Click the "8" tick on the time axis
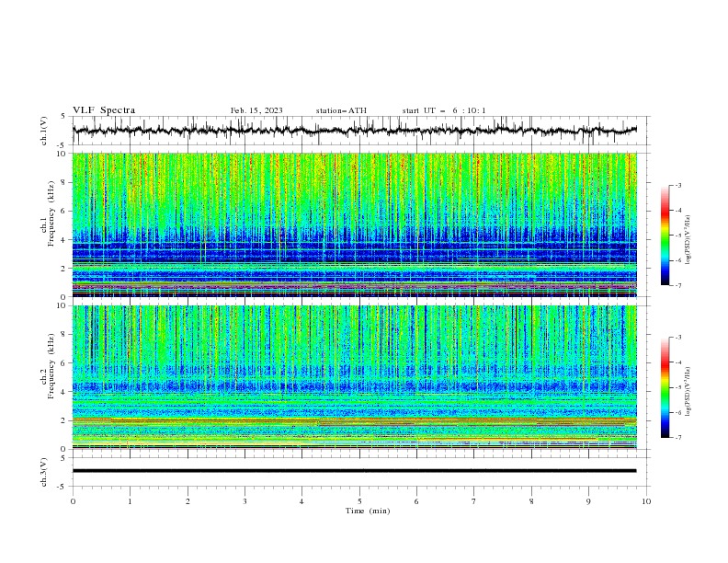The width and height of the screenshot is (728, 563). 531,501
